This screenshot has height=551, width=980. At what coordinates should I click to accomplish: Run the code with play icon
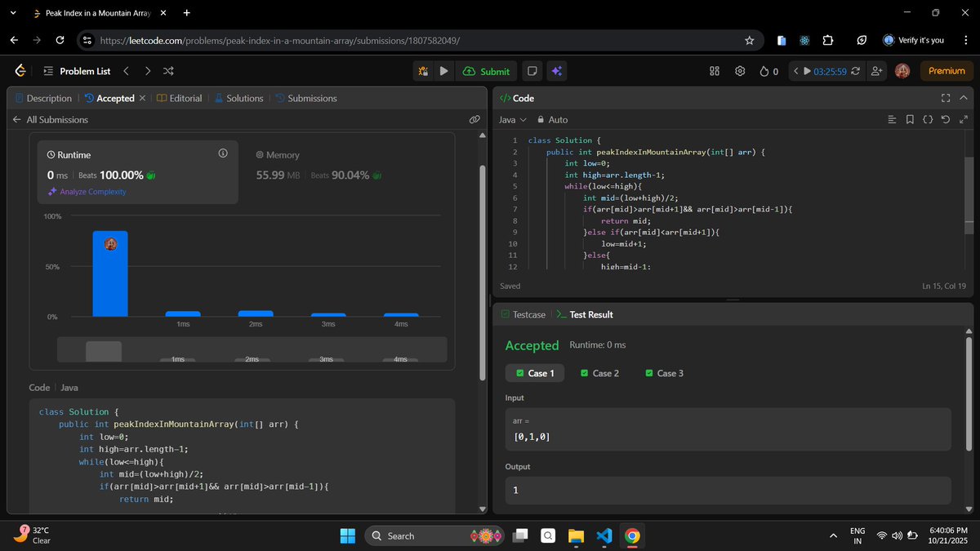coord(443,71)
